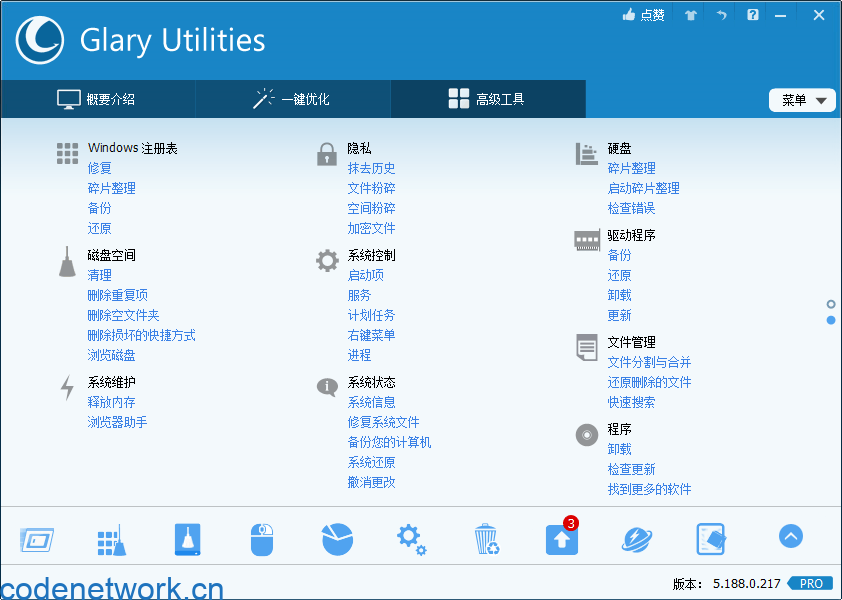The image size is (842, 600).
Task: Click the 检查错误 link
Action: 632,208
